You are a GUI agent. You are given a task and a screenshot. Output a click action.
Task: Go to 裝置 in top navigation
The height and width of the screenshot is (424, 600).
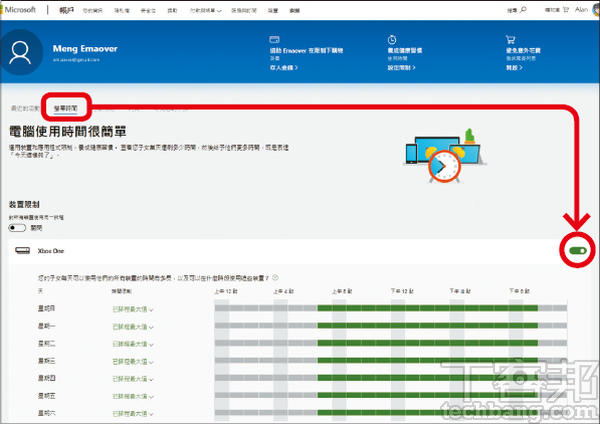pos(273,11)
